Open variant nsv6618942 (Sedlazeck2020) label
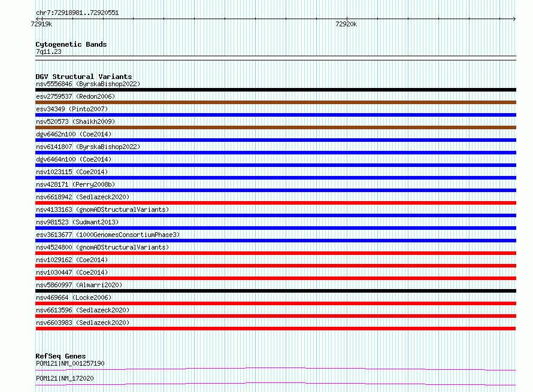The image size is (533, 392). pos(83,197)
